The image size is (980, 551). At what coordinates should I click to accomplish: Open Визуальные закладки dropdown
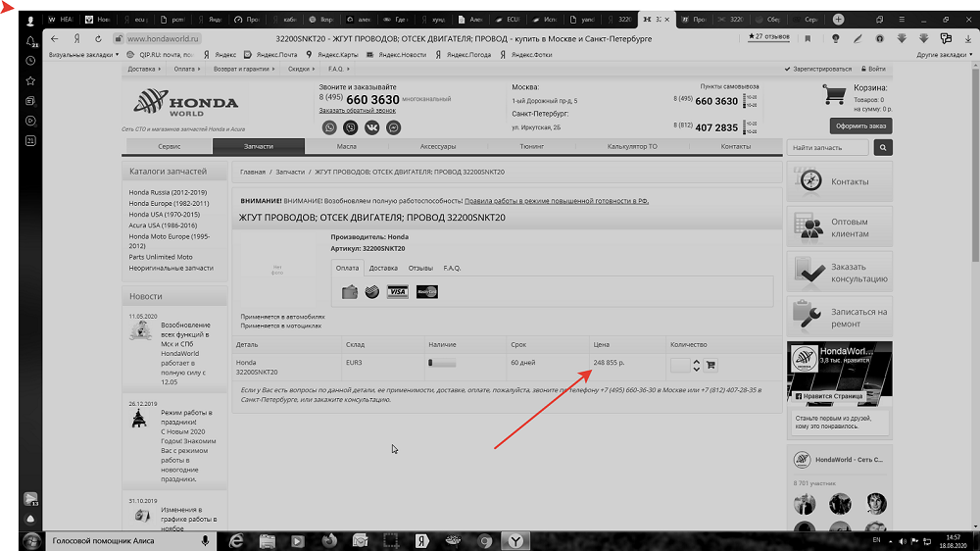(83, 54)
